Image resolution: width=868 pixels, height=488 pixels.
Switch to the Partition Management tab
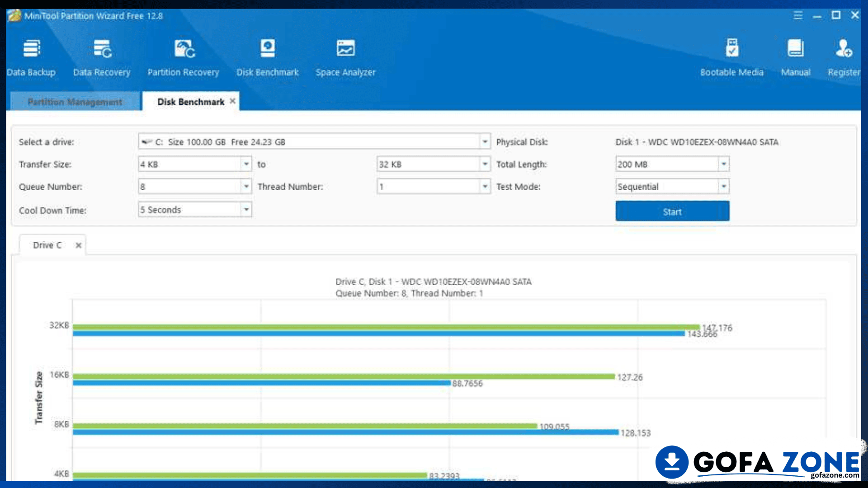(75, 102)
